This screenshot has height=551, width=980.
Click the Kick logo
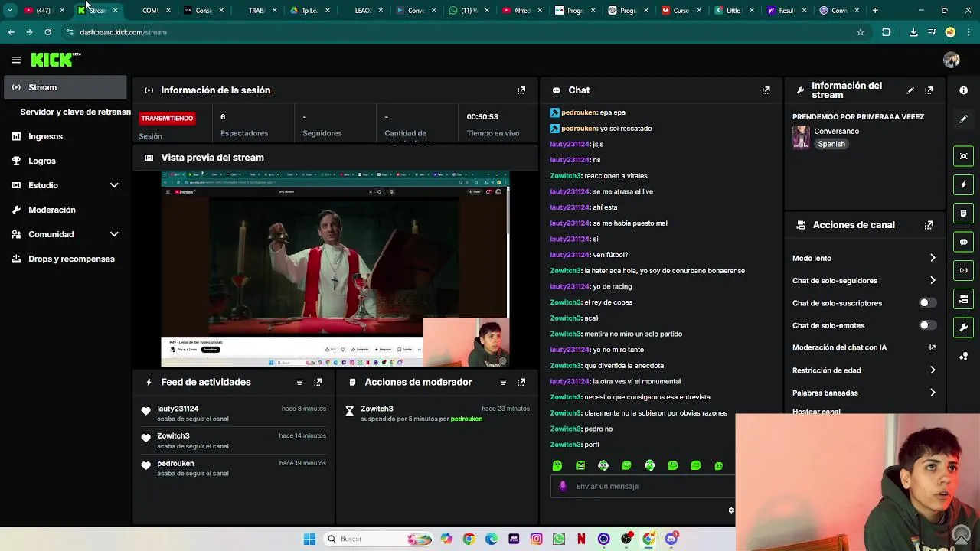55,60
